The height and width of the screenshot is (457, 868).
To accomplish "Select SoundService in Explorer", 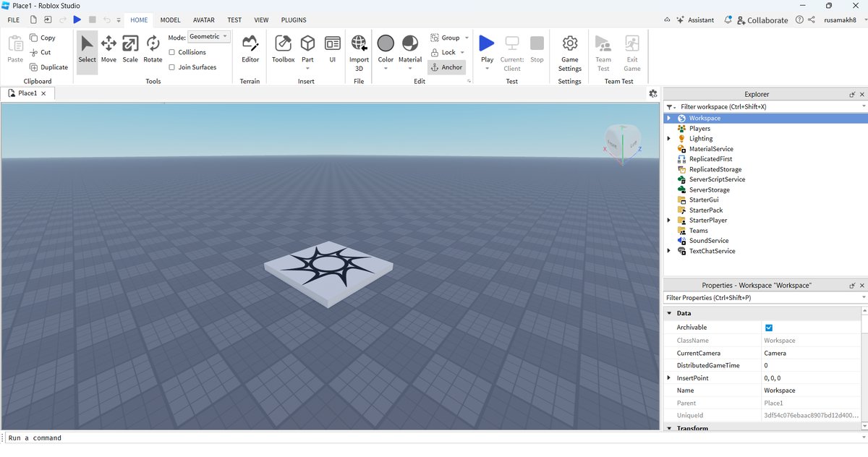I will 709,241.
